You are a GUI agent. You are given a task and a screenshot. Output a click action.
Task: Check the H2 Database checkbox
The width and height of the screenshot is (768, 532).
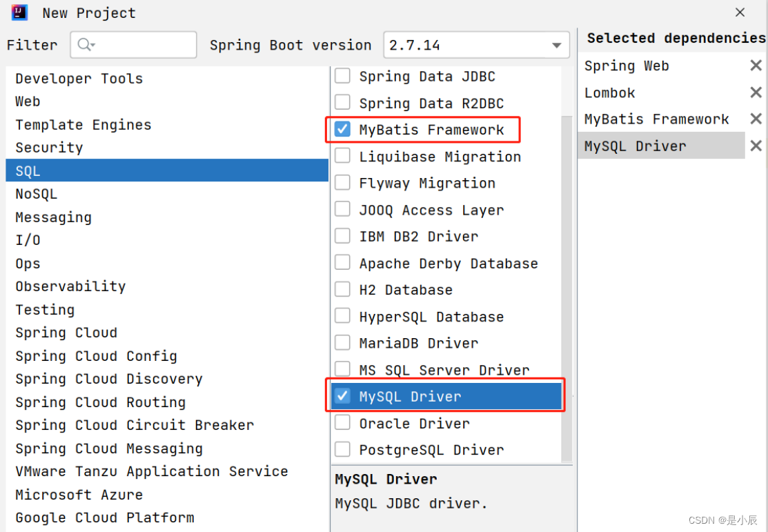342,289
